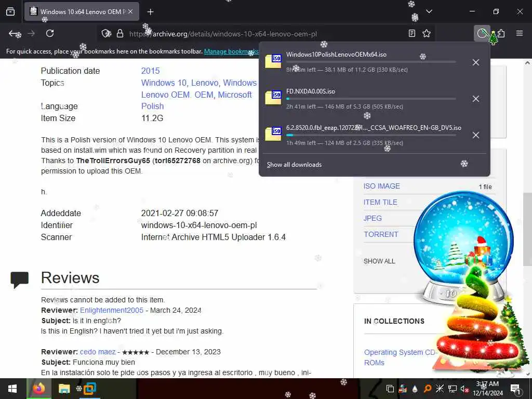
Task: Open the tracking protection shield icon
Action: [106, 33]
